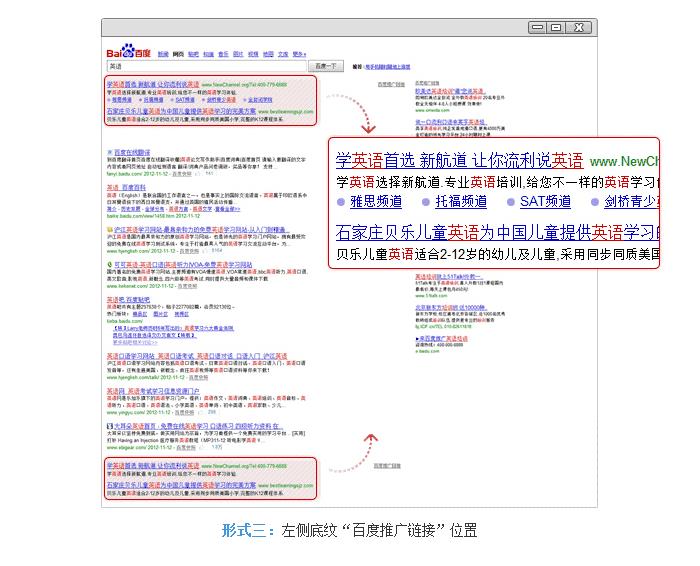
Task: Open the 新闻 navigation link
Action: 163,54
